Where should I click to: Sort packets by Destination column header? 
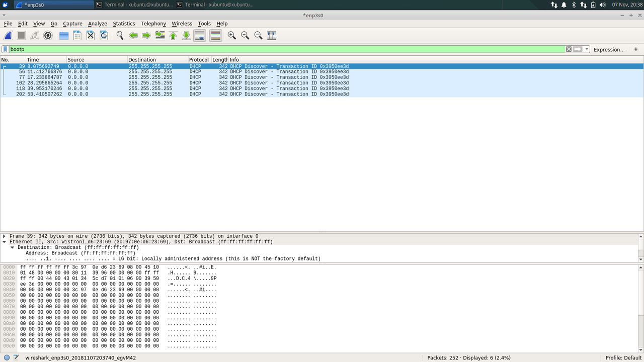pos(157,60)
